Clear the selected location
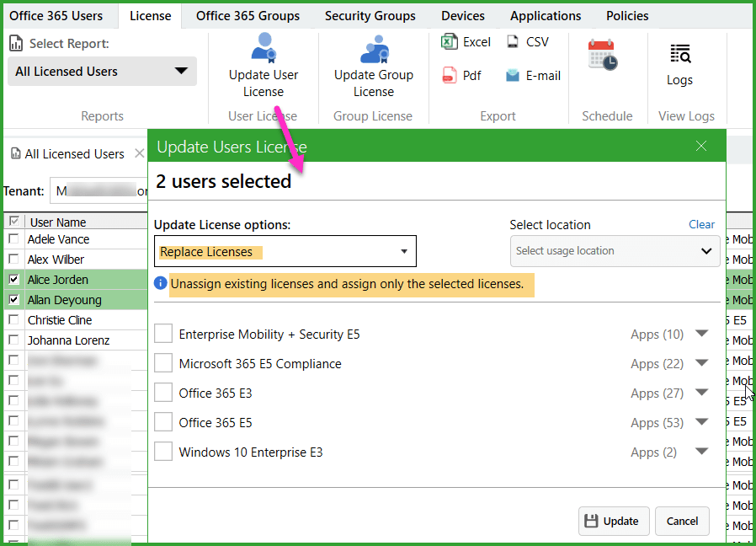Screen dimensions: 756x546 point(701,224)
